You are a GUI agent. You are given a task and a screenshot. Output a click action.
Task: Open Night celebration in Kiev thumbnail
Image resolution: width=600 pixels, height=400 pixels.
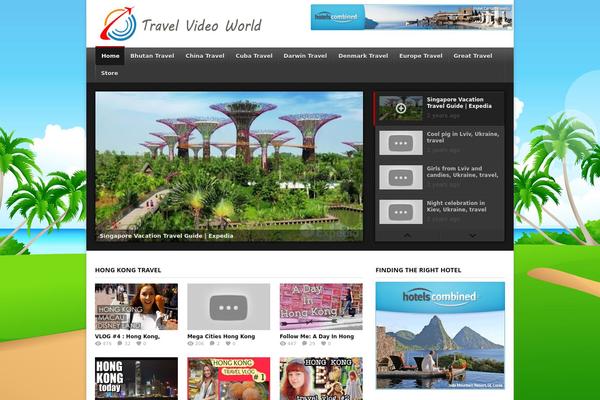click(x=401, y=212)
